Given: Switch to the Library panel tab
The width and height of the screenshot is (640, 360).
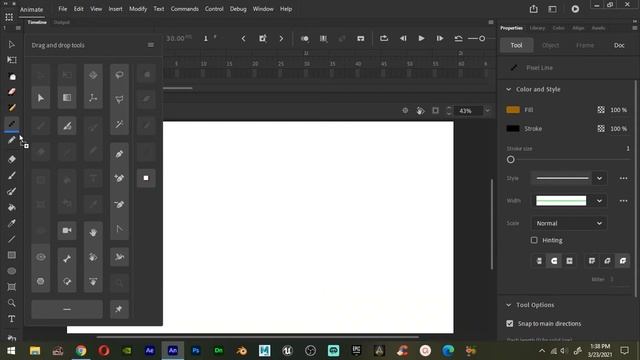Looking at the screenshot, I should pos(537,28).
